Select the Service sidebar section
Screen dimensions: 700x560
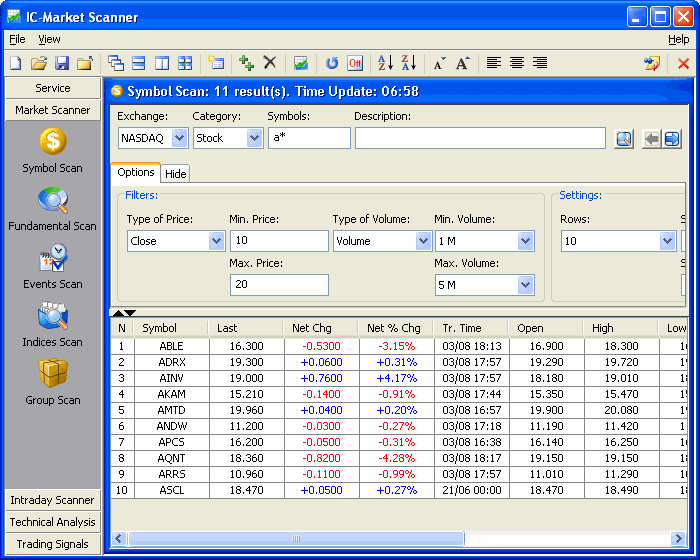(x=53, y=88)
